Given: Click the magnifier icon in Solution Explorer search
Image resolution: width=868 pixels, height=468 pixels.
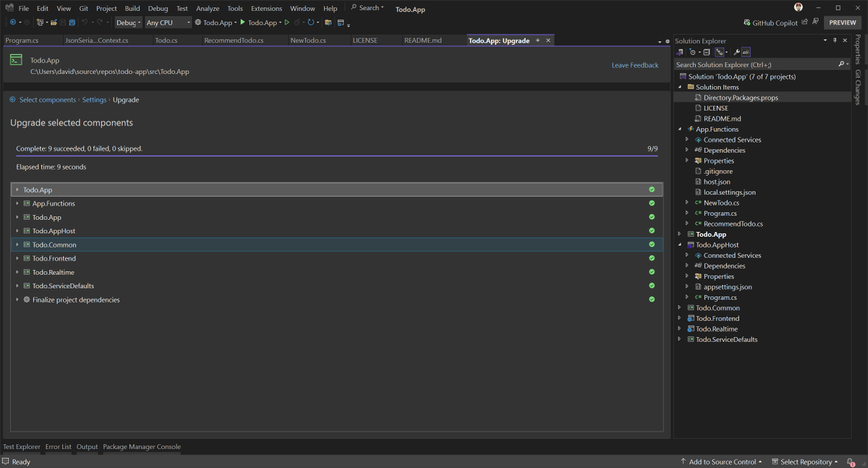Looking at the screenshot, I should pos(841,64).
